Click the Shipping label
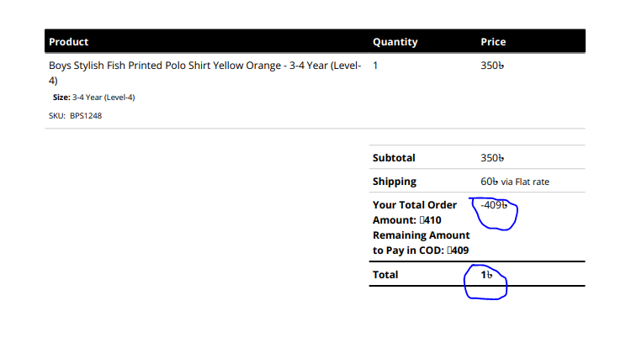626x364 pixels. (x=395, y=182)
